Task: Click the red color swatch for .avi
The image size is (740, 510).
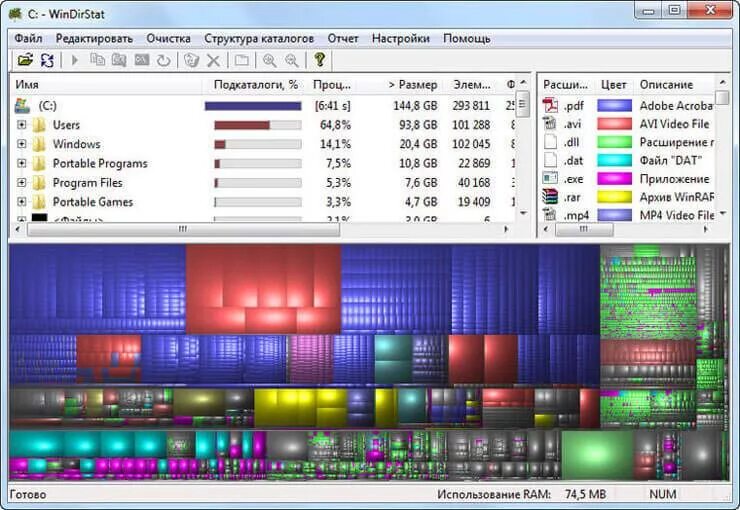Action: click(x=614, y=124)
